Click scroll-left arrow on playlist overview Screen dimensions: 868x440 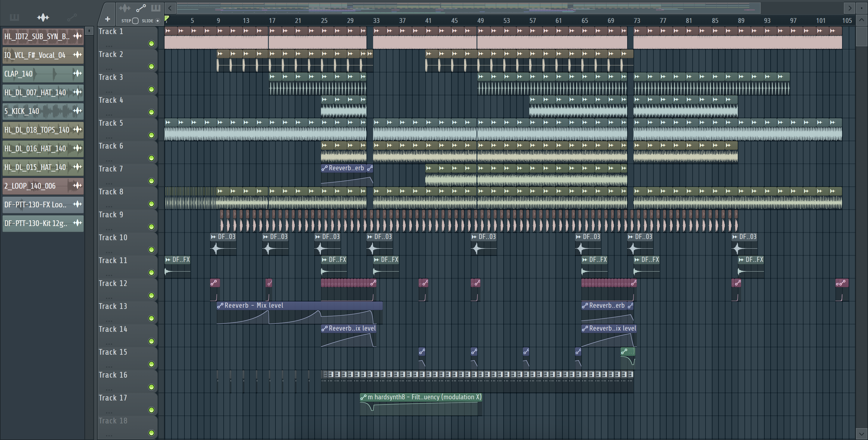click(x=170, y=8)
